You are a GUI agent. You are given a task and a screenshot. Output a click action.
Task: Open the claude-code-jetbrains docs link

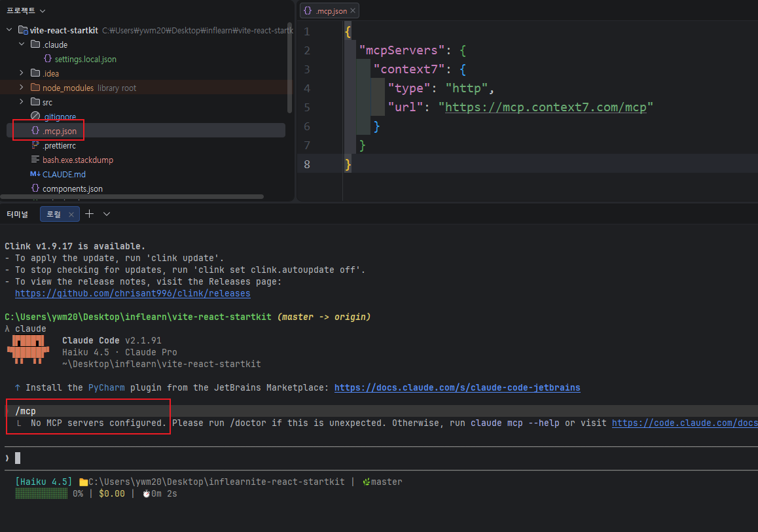(457, 387)
